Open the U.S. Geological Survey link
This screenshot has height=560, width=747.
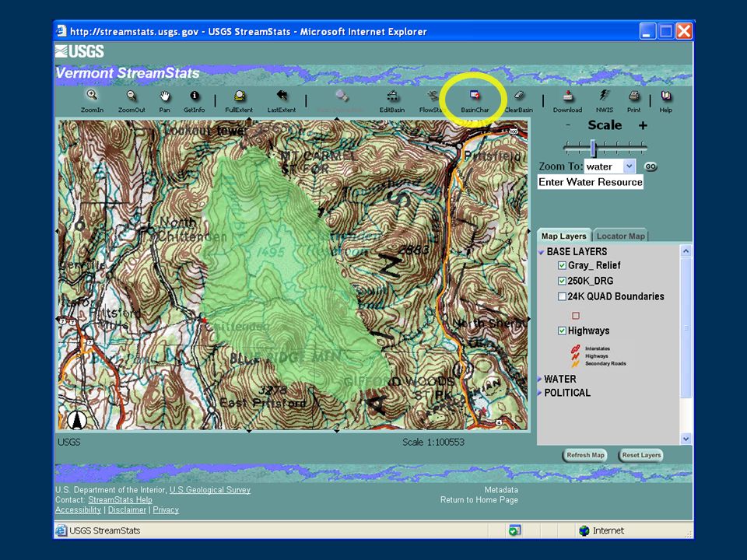tap(210, 489)
